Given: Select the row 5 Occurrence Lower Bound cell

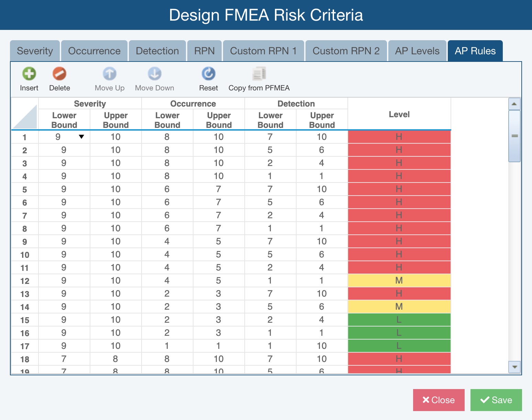Looking at the screenshot, I should pos(167,189).
